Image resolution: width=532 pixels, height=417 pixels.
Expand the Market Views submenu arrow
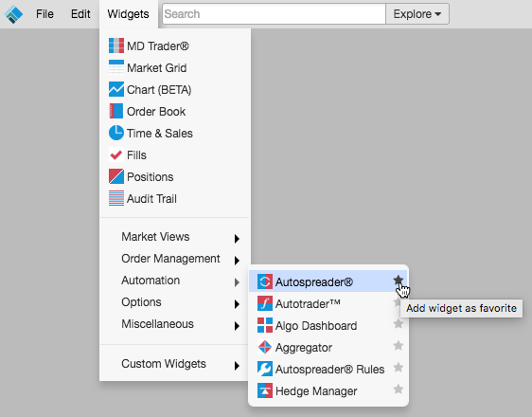coord(237,239)
